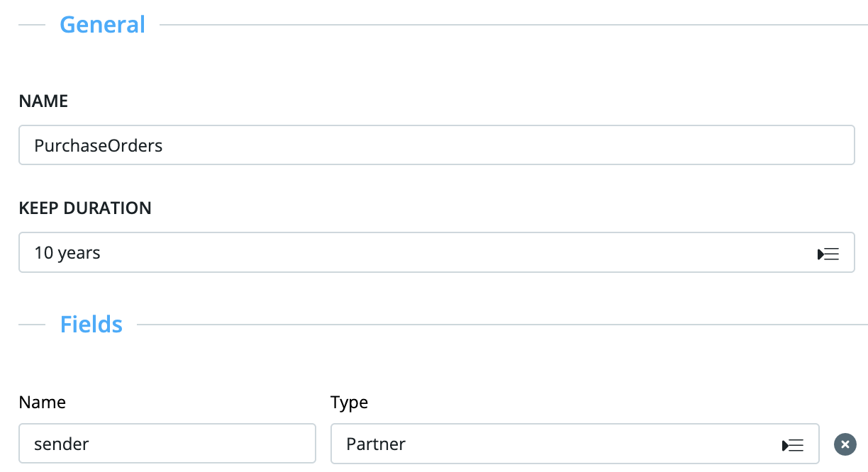Remove the sender field row
Image resolution: width=868 pixels, height=472 pixels.
pyautogui.click(x=844, y=444)
